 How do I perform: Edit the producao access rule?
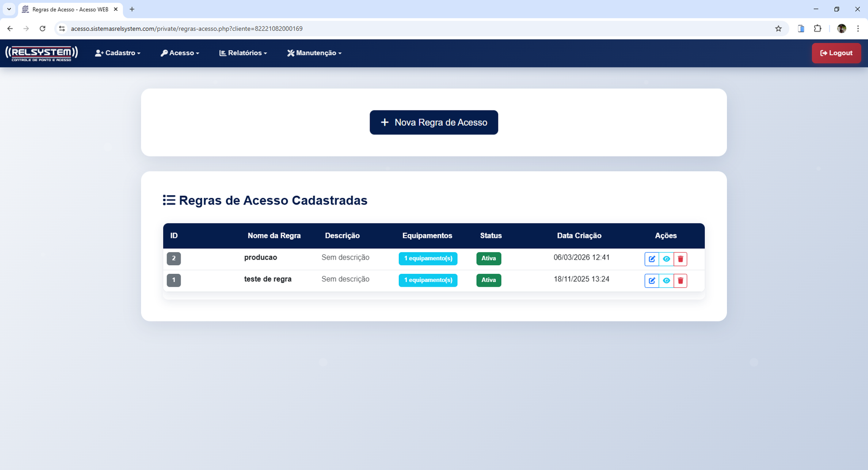coord(652,259)
